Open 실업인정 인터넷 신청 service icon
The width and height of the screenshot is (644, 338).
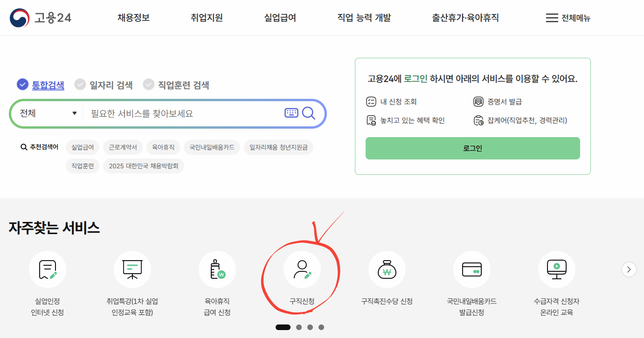coord(48,269)
